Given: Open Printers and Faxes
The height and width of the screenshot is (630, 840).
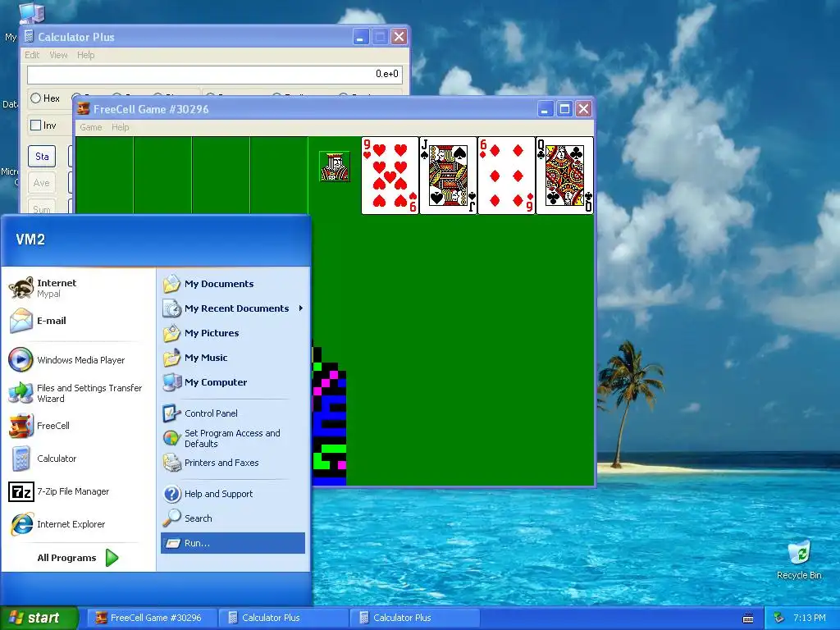Looking at the screenshot, I should tap(233, 463).
